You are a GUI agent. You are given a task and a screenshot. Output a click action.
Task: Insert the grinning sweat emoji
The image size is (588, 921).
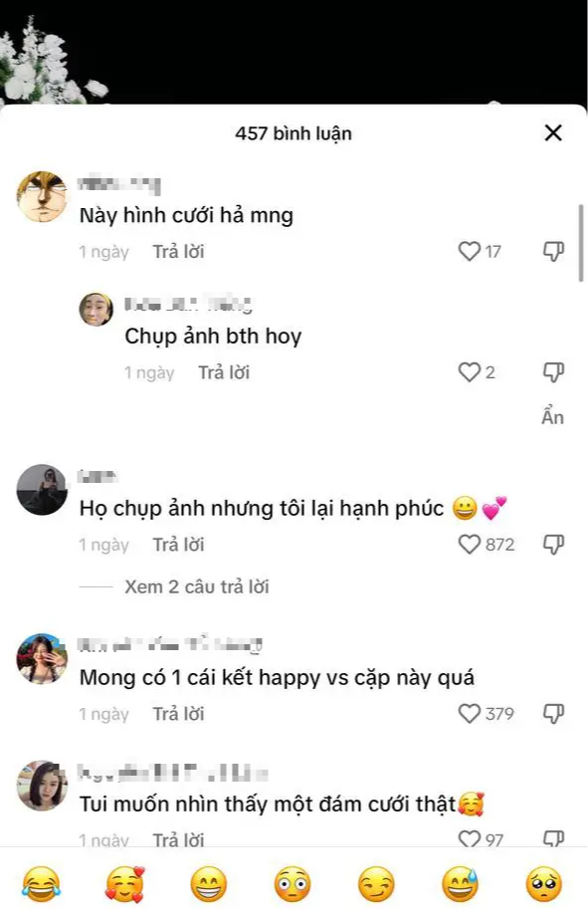[460, 884]
